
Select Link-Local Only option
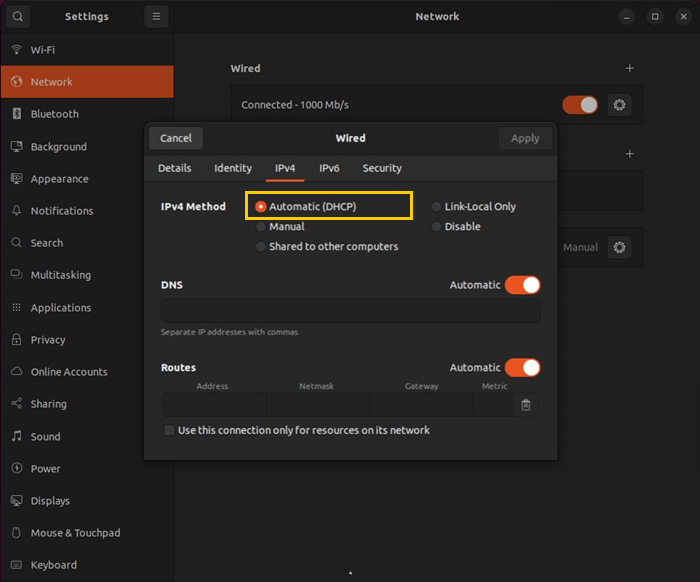436,207
